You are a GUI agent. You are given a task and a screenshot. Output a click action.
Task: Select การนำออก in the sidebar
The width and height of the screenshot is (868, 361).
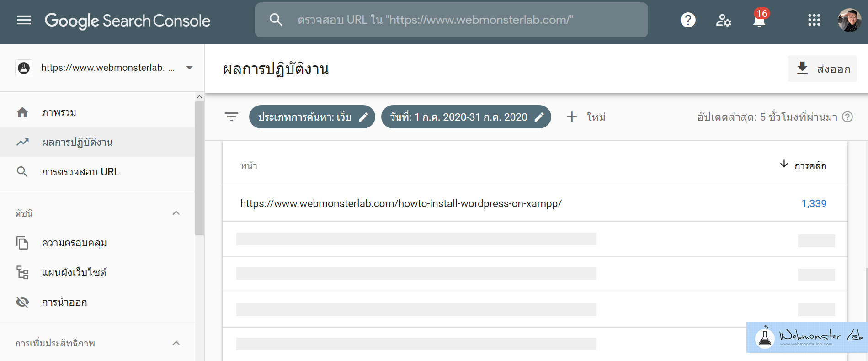click(97, 302)
